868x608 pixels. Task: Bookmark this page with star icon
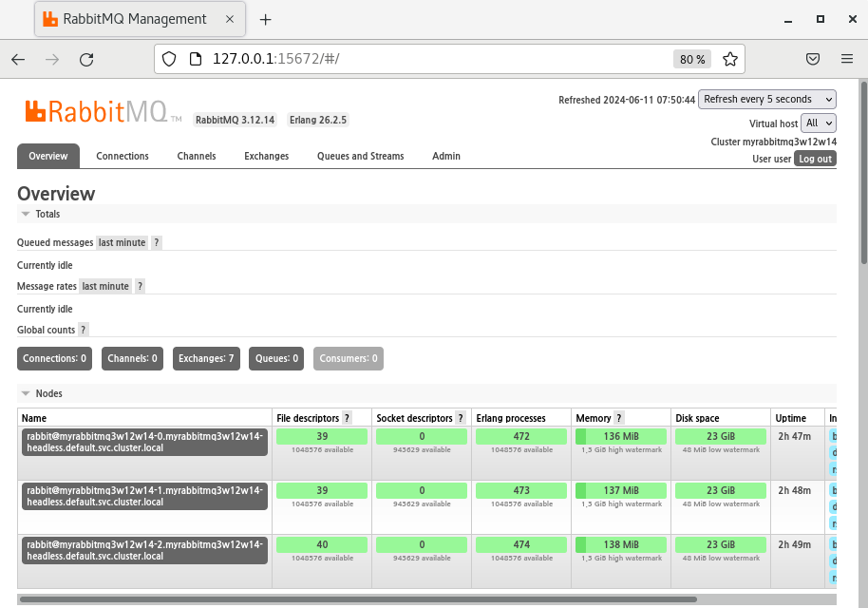pos(730,59)
